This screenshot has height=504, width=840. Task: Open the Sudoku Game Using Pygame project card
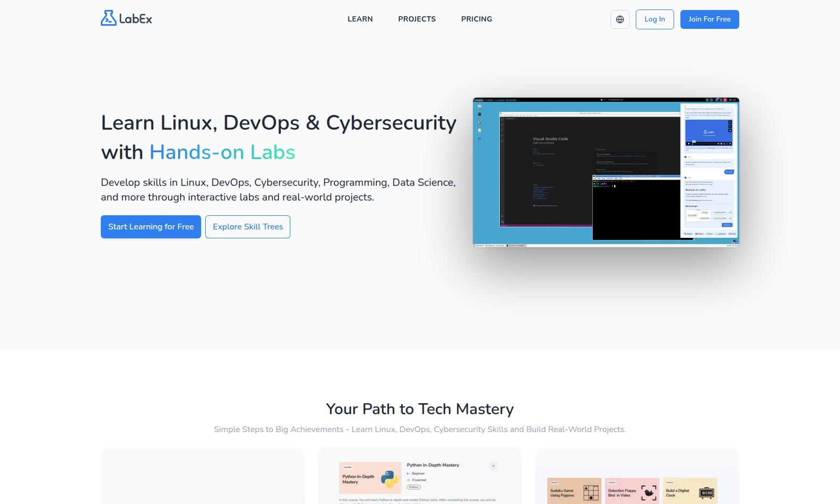point(574,491)
